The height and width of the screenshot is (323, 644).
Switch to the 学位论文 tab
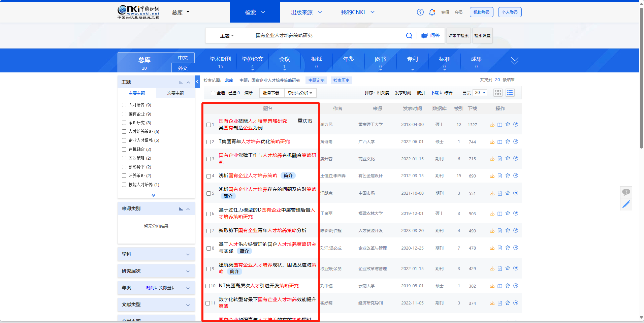point(252,62)
